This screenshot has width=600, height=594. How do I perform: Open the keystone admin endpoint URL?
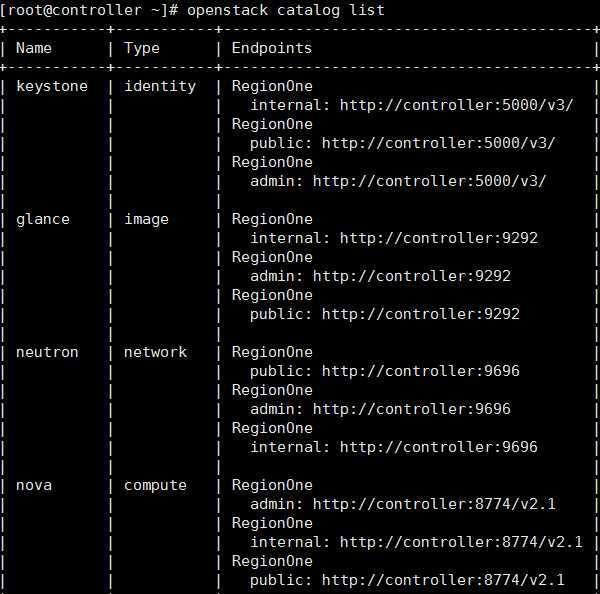point(429,181)
